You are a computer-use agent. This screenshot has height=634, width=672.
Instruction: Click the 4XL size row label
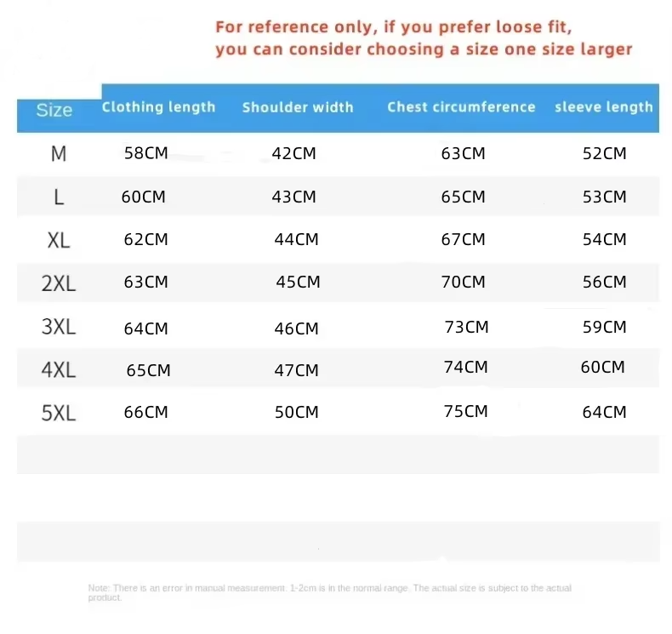(x=59, y=369)
